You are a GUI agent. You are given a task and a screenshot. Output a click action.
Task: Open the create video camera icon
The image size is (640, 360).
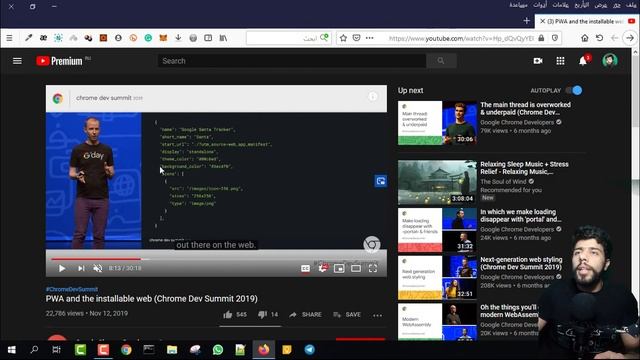point(538,61)
